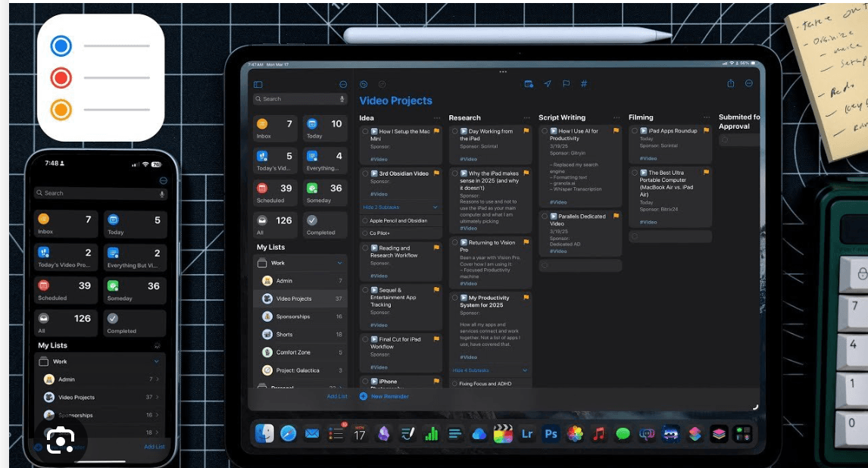Tap the microphone in the iPhone search field
This screenshot has width=868, height=468.
pos(161,194)
